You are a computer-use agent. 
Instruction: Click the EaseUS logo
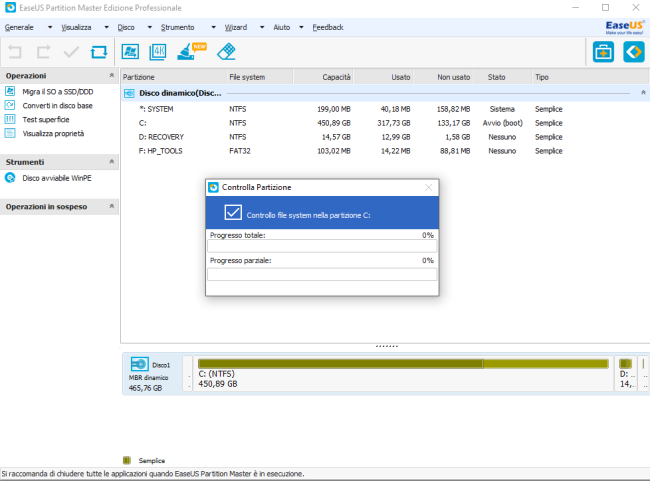624,27
